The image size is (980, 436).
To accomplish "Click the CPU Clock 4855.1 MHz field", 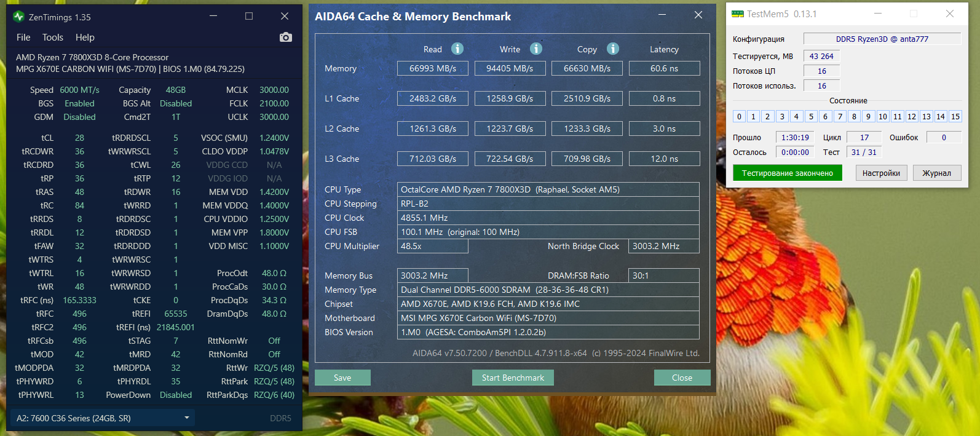I will click(x=548, y=218).
